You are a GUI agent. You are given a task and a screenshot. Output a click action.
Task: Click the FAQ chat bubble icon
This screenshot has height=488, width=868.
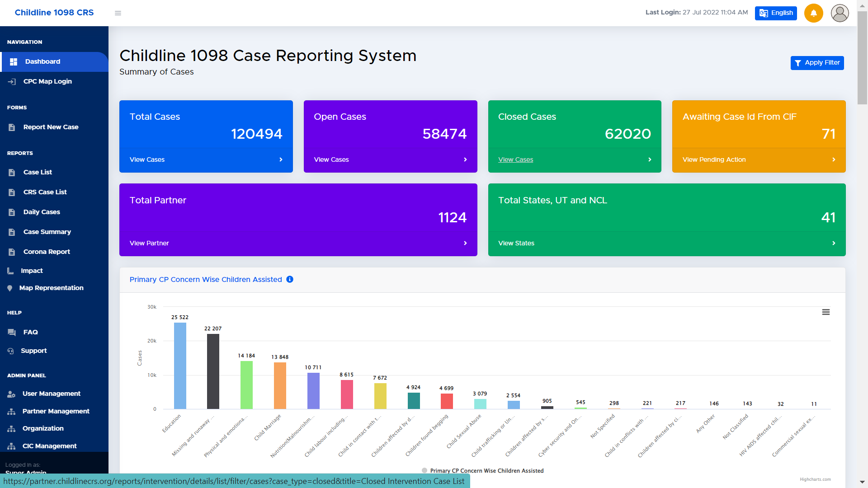[x=12, y=333]
